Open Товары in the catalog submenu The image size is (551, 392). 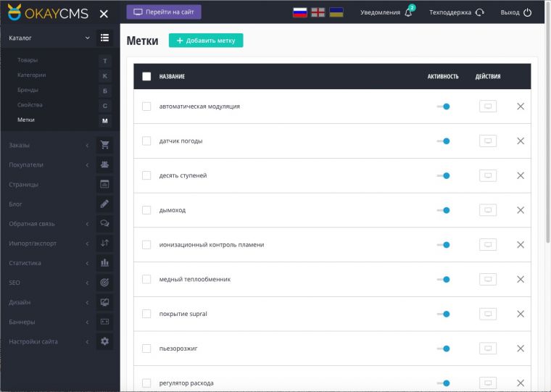point(28,60)
